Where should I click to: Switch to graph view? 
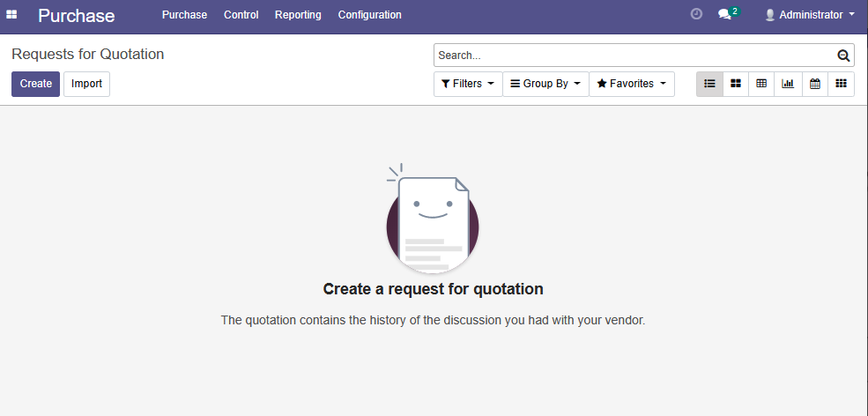(x=788, y=84)
